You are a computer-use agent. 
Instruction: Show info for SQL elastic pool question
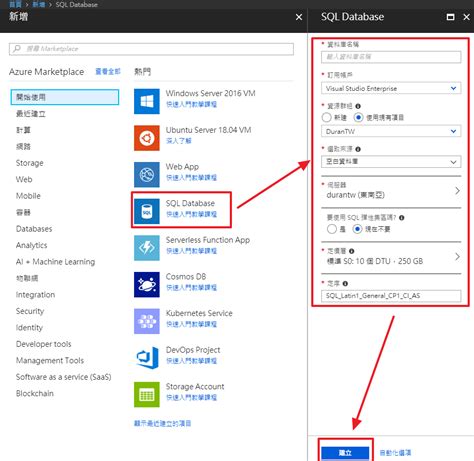point(402,218)
